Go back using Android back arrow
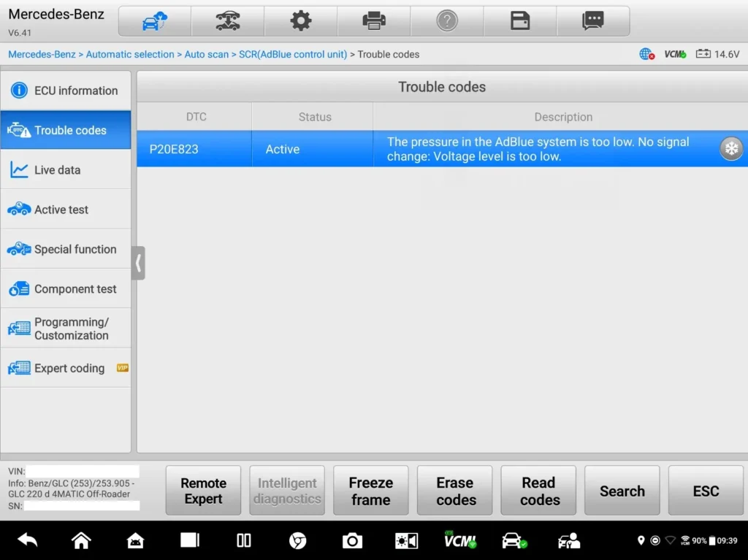Viewport: 748px width, 560px height. point(27,540)
